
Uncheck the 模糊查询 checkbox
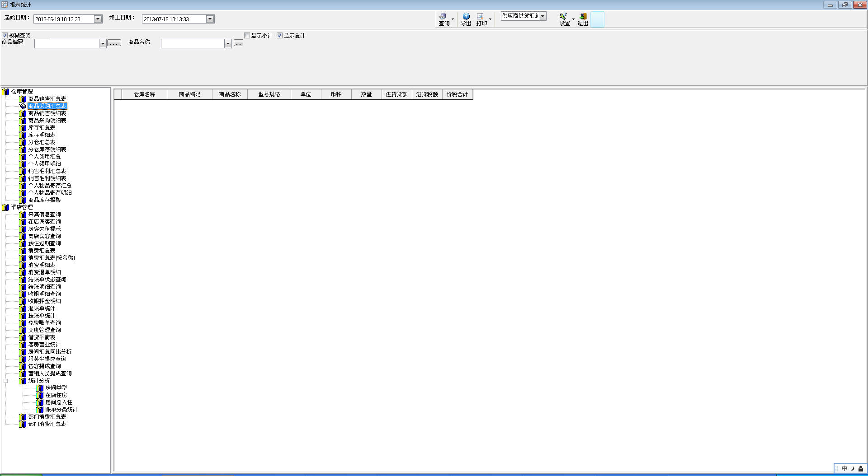(x=5, y=36)
